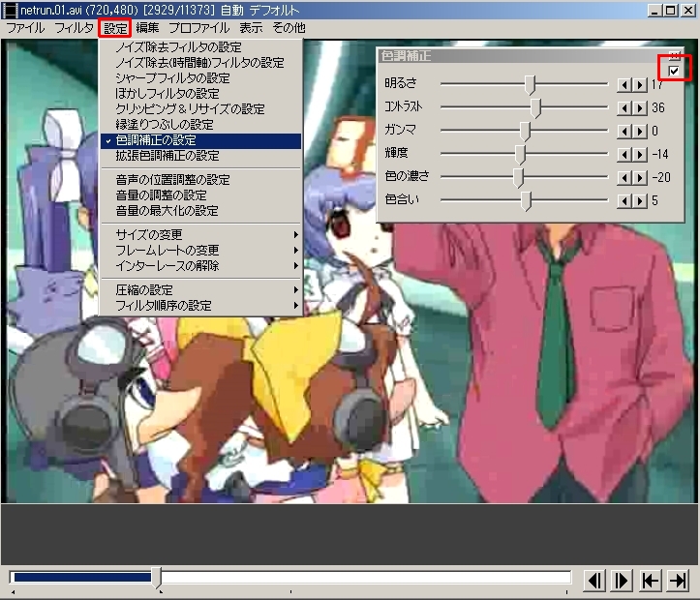Select クリッピング&リサイズの設定
The height and width of the screenshot is (600, 700).
pyautogui.click(x=200, y=109)
